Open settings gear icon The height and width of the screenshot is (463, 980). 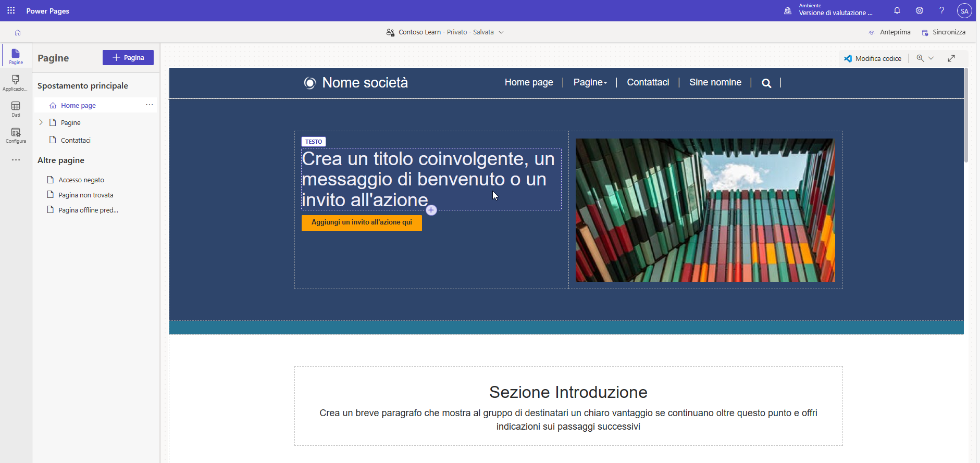(919, 10)
